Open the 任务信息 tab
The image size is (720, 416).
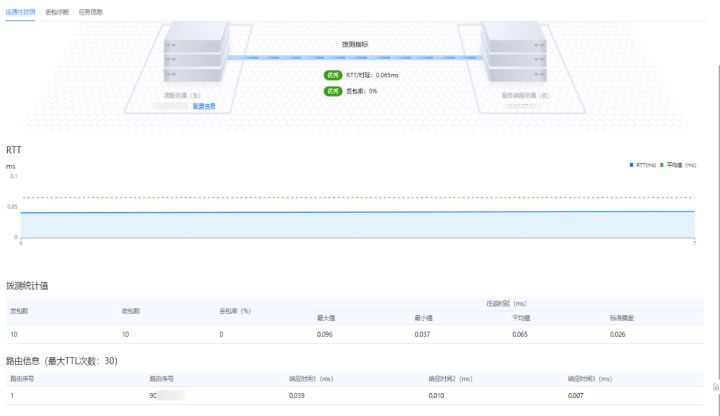[90, 12]
